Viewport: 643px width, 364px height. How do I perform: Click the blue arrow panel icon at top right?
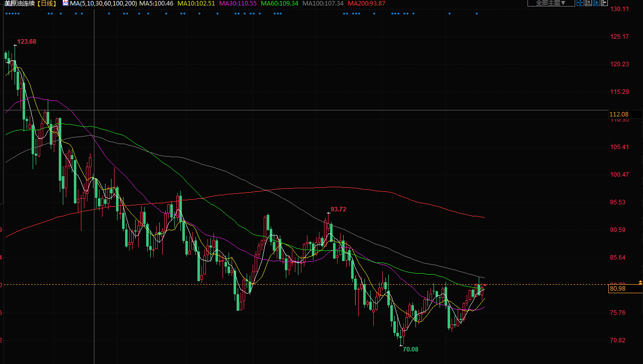point(597,3)
